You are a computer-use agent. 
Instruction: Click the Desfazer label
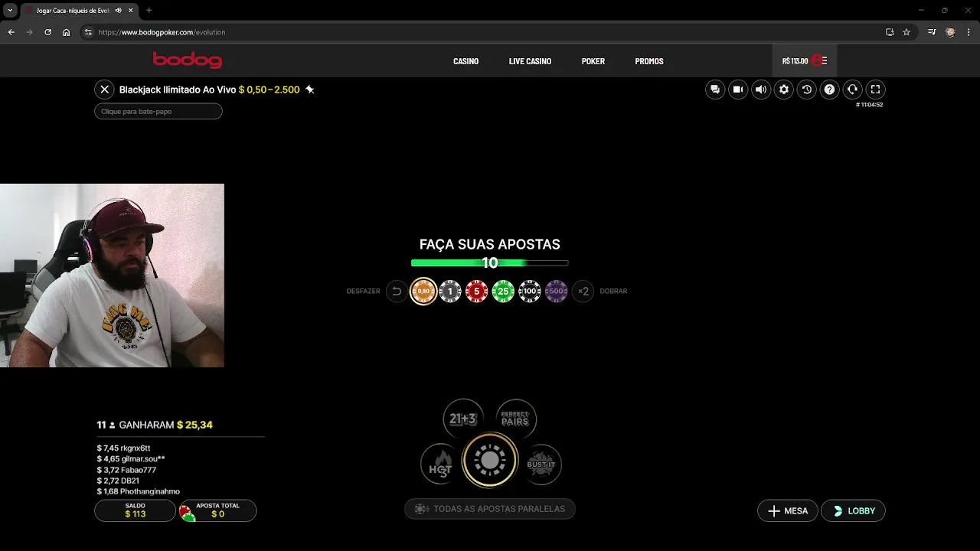coord(364,292)
